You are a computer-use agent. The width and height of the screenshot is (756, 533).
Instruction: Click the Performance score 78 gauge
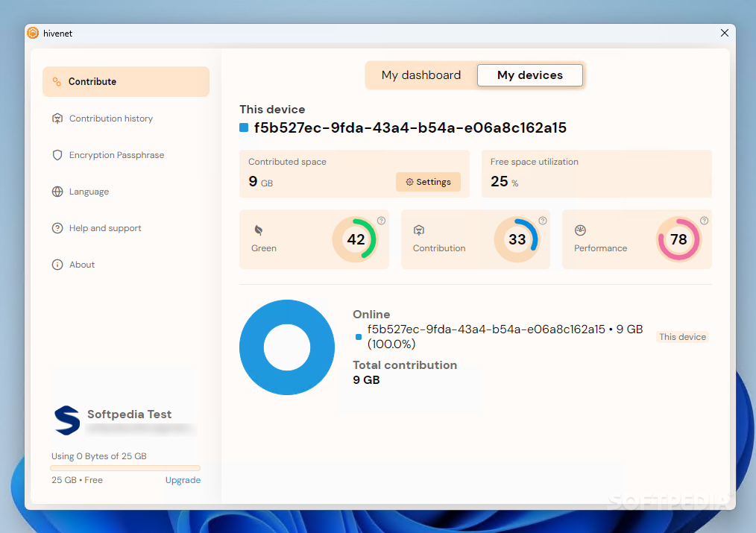pos(679,239)
